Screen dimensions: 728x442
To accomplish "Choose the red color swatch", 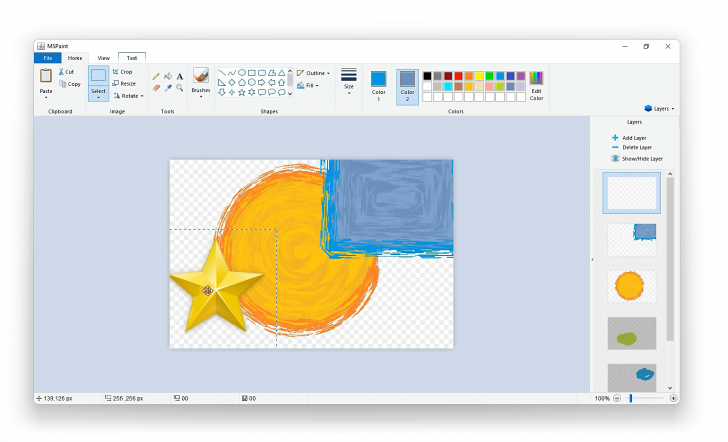I will 458,76.
